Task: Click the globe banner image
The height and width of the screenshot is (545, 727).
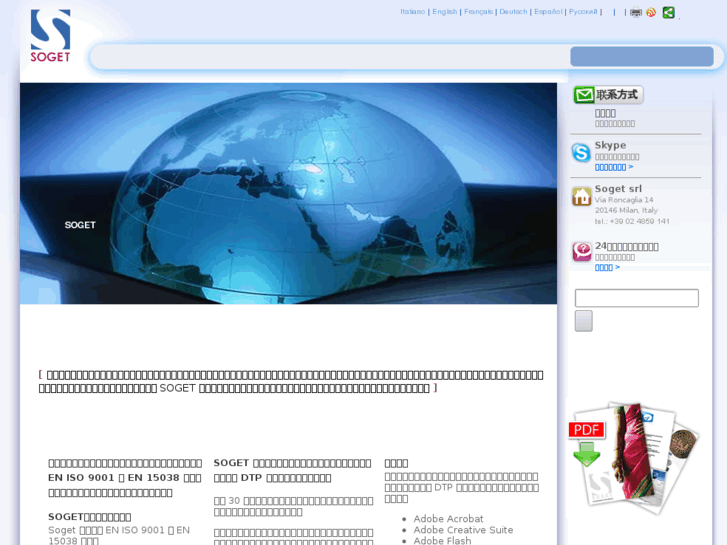Action: pyautogui.click(x=288, y=193)
